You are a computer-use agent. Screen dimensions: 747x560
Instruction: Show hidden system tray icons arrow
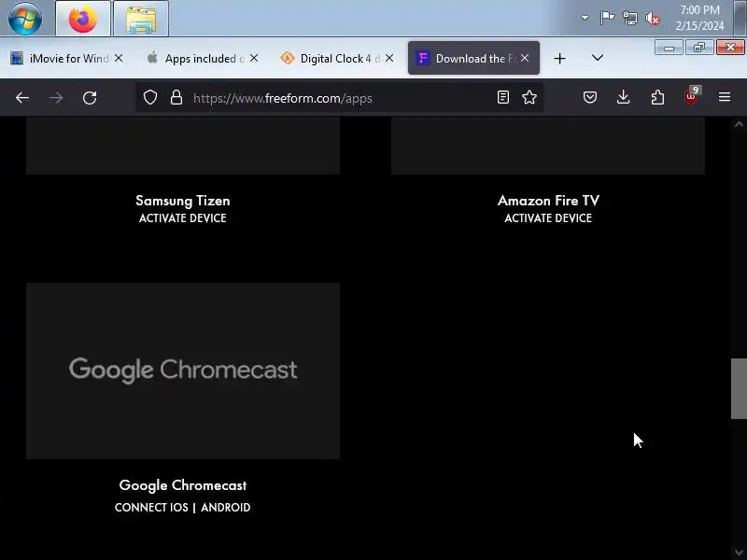(585, 18)
